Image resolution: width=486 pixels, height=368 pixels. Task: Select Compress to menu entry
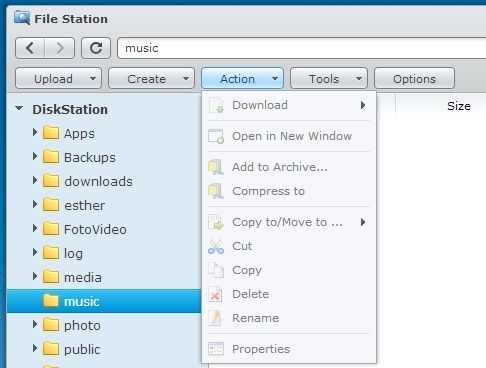[289, 191]
